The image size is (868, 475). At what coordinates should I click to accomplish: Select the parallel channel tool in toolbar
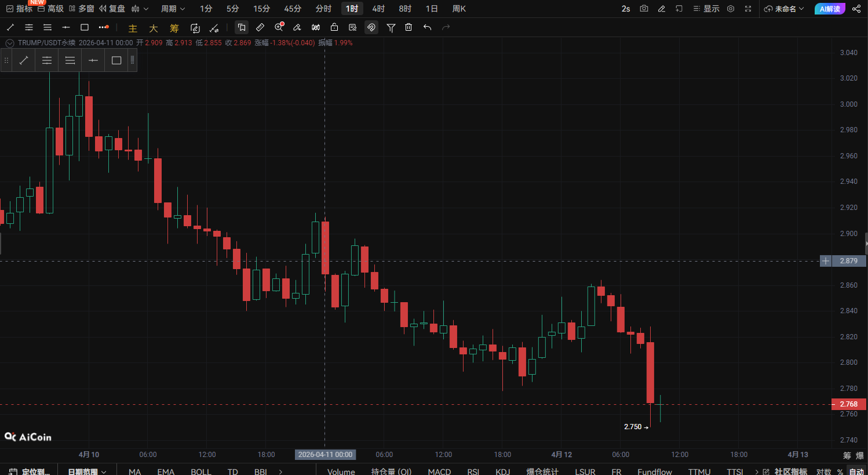(29, 27)
